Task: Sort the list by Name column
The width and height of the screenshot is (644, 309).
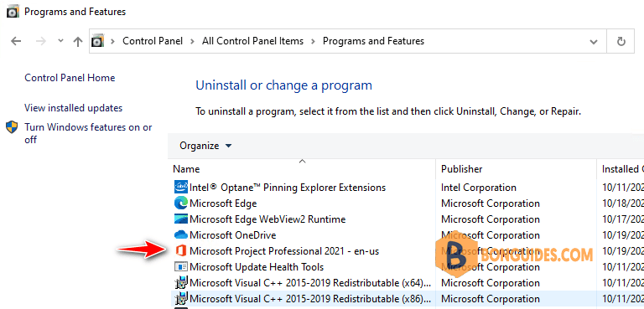Action: tap(302, 168)
